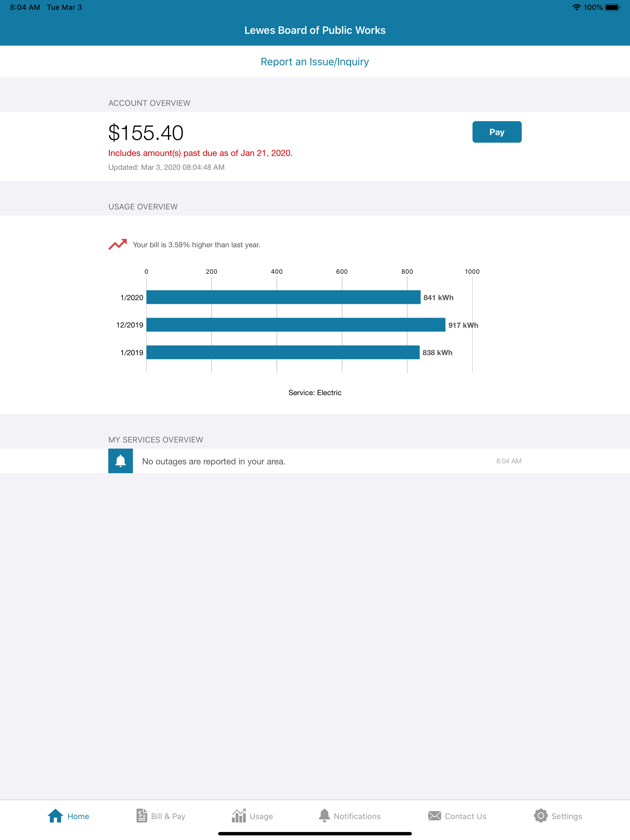Tap the Home house icon

(x=55, y=816)
